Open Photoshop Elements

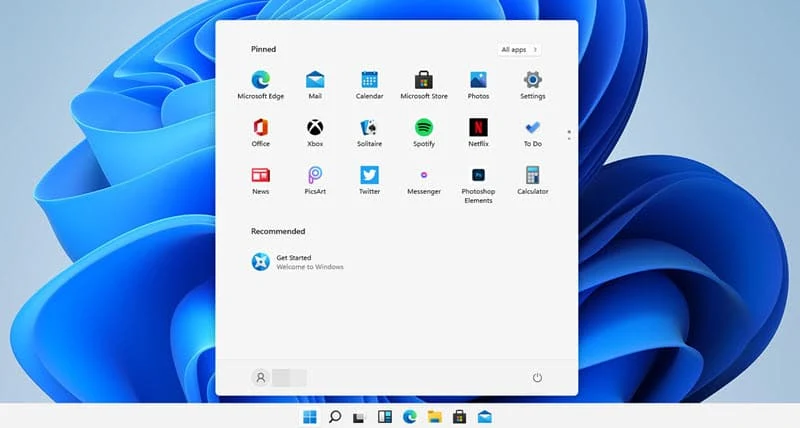pos(478,185)
